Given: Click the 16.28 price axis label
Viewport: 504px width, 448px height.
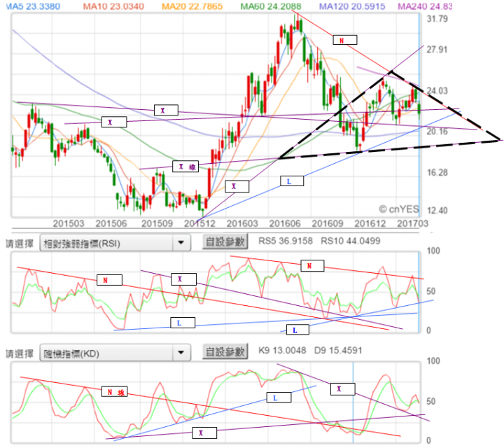Looking at the screenshot, I should coord(437,173).
